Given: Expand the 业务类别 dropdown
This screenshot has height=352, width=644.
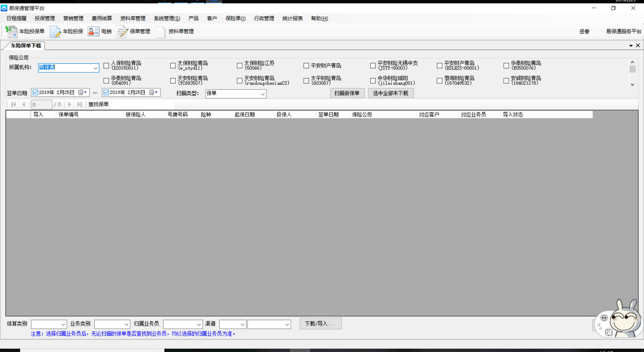Looking at the screenshot, I should click(126, 324).
